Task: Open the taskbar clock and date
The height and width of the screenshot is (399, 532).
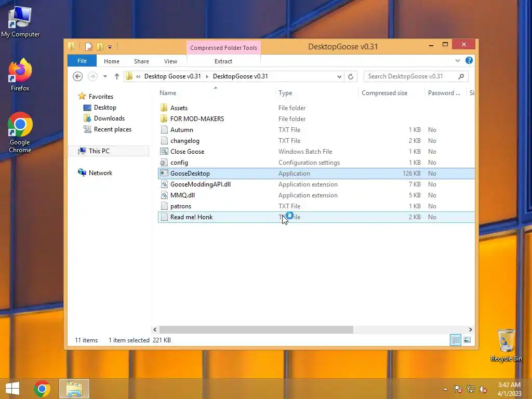Action: coord(509,389)
